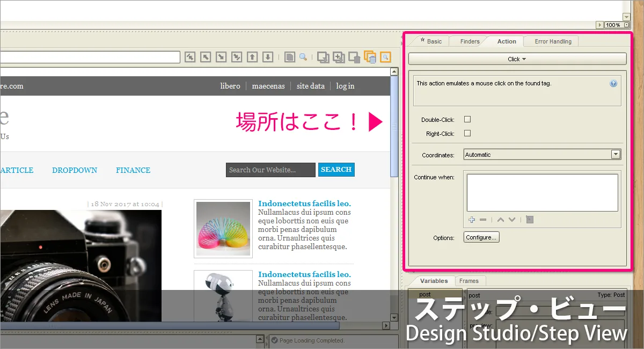Open the help icon in action description

point(614,84)
